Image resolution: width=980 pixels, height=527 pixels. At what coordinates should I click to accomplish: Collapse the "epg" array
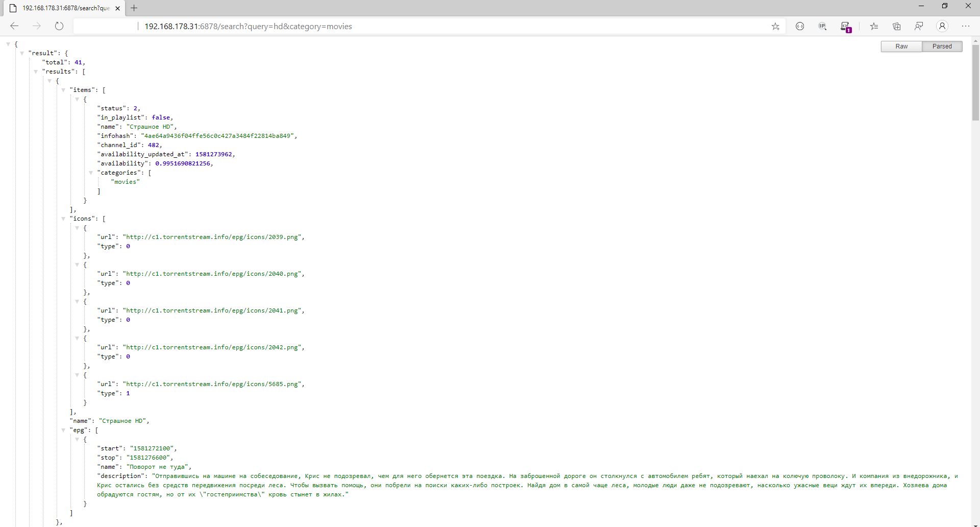(x=64, y=430)
